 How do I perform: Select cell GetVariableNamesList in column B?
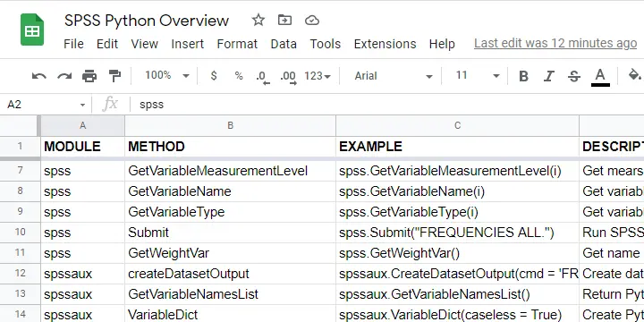pyautogui.click(x=230, y=294)
